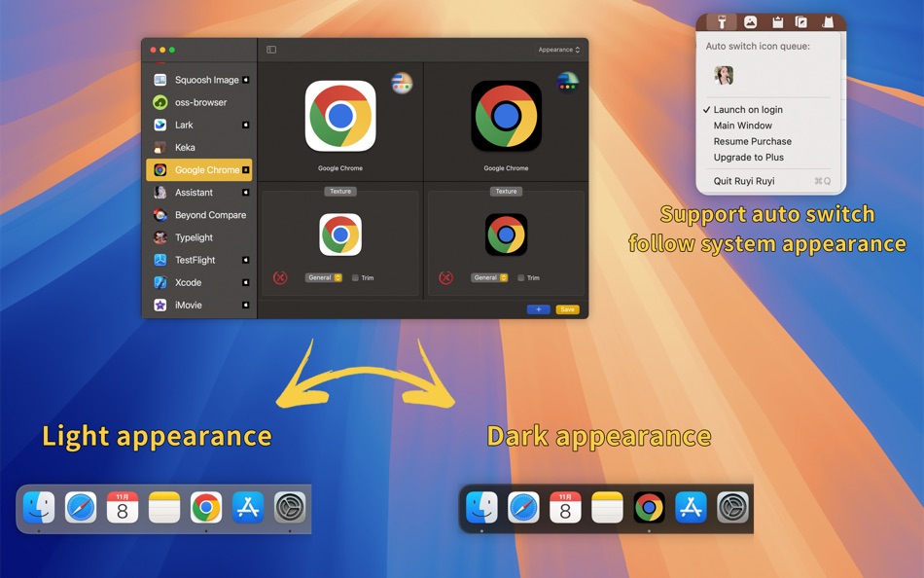Viewport: 924px width, 578px height.
Task: Open the General dropdown in the light panel
Action: (x=324, y=277)
